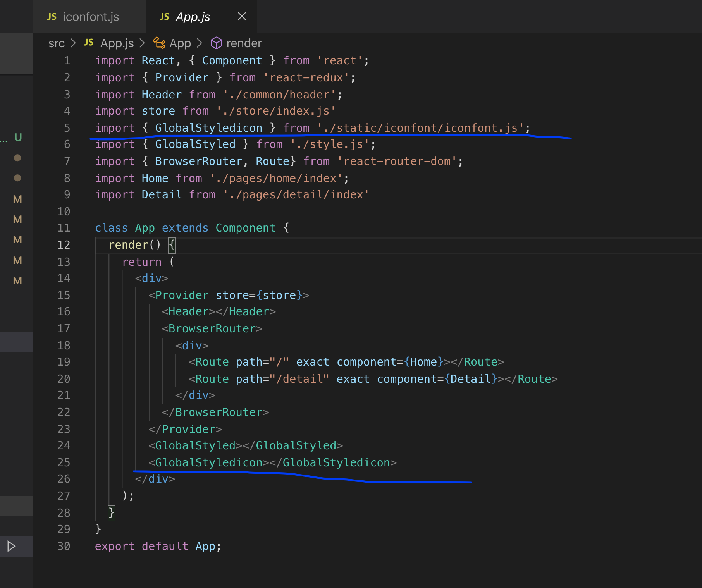Close the App.js tab
702x588 pixels.
[x=242, y=16]
